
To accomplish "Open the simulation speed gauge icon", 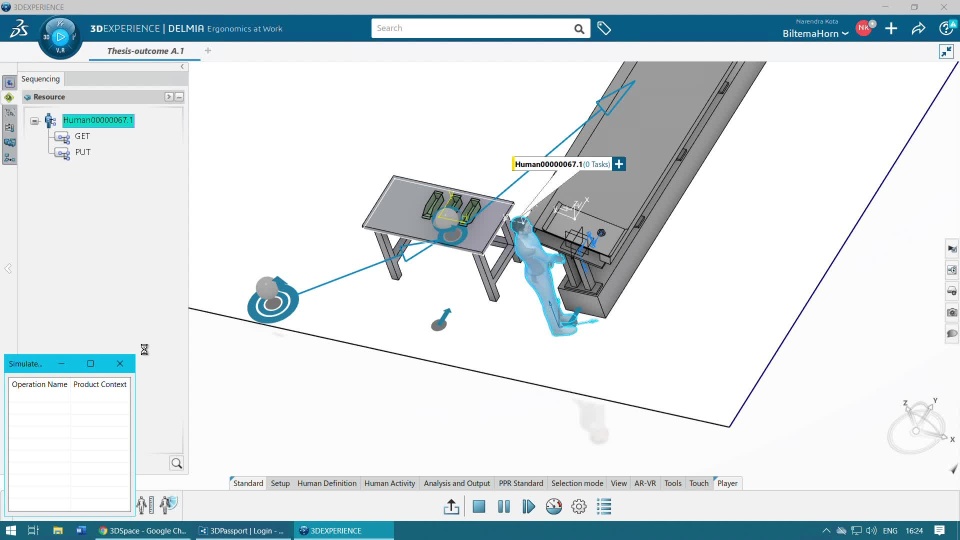I will pyautogui.click(x=553, y=506).
